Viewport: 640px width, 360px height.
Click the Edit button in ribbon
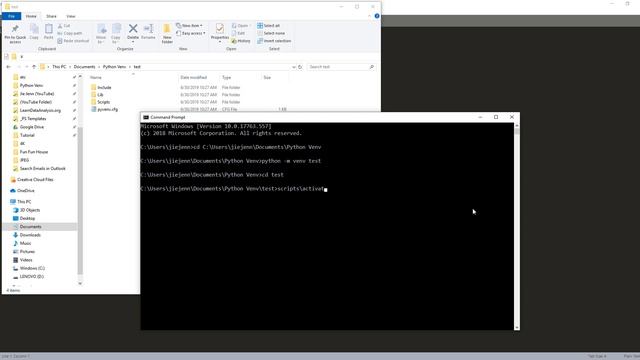[238, 33]
